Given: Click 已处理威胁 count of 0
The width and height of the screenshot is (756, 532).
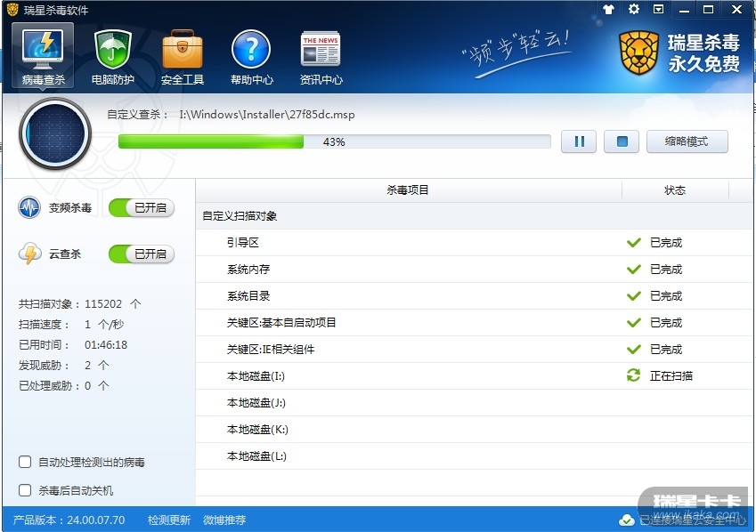Looking at the screenshot, I should click(88, 385).
